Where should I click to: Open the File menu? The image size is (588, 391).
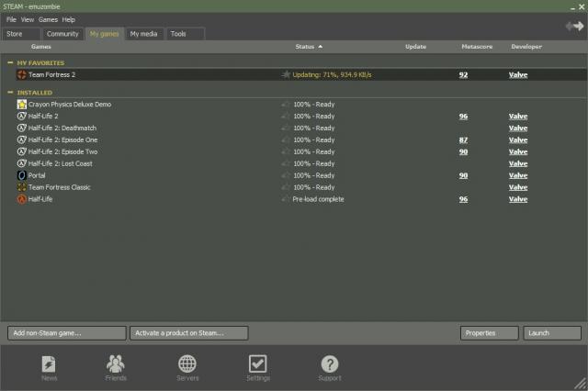pos(11,19)
